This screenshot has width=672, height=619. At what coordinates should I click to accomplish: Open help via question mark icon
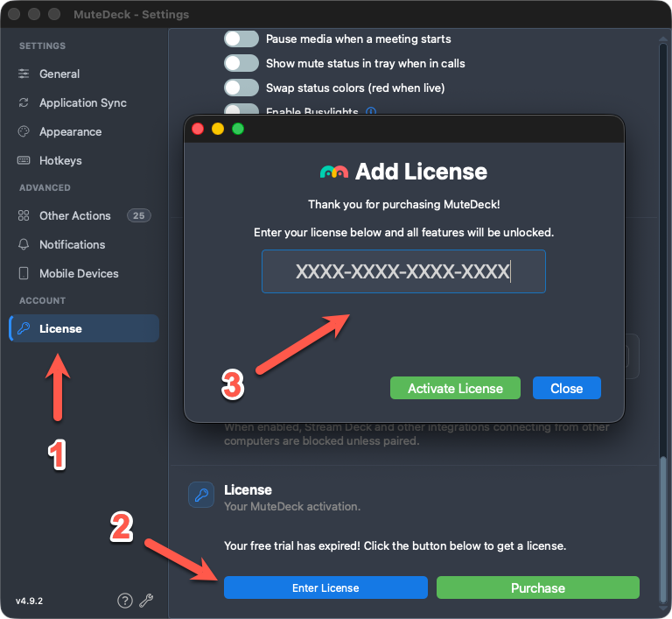click(x=125, y=601)
